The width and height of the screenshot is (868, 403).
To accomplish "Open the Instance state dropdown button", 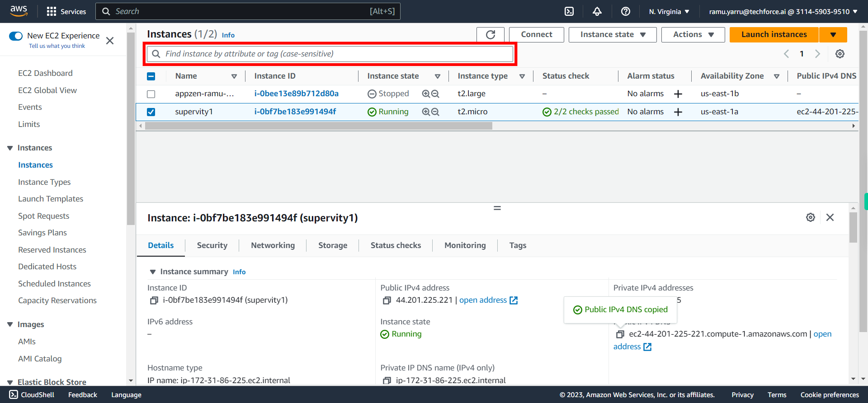I will pos(613,35).
